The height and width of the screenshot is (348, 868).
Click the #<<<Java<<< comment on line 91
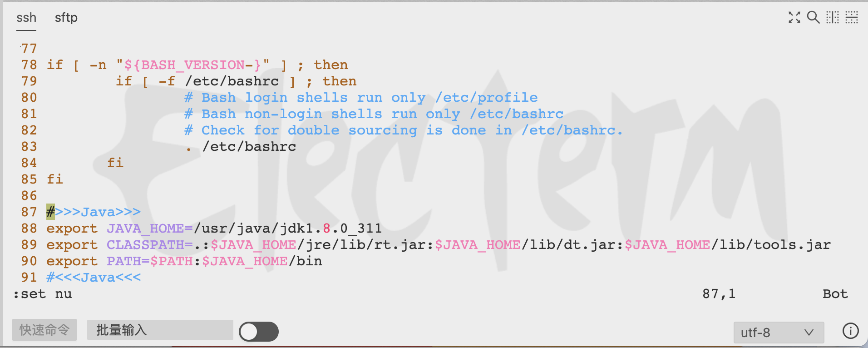(94, 277)
